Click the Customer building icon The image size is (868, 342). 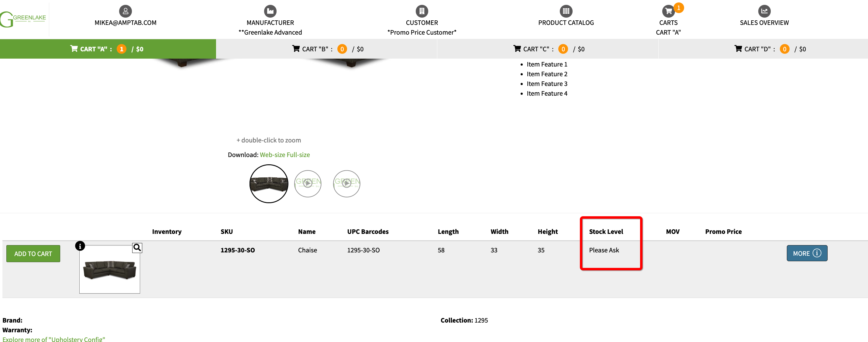pyautogui.click(x=422, y=11)
